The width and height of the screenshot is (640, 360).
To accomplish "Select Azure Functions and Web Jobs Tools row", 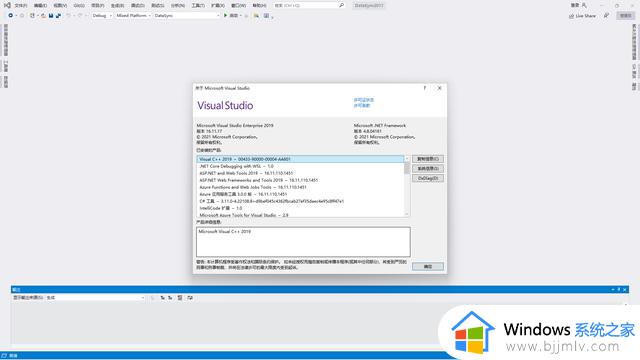I will 300,187.
